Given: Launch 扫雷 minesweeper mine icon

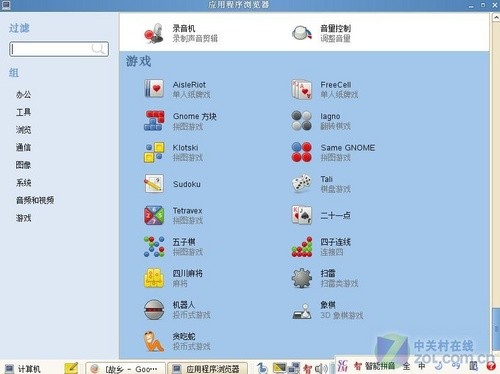Looking at the screenshot, I should [x=302, y=278].
